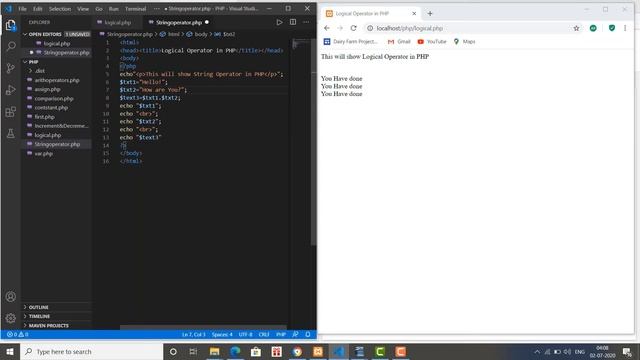This screenshot has width=640, height=360.
Task: Open VS Code notifications bell
Action: pyautogui.click(x=308, y=334)
